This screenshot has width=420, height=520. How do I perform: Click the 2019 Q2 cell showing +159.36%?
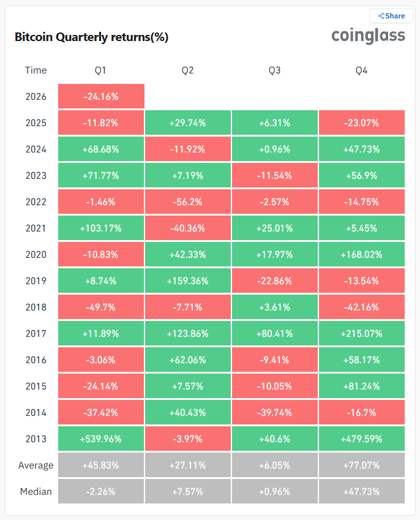coord(188,281)
